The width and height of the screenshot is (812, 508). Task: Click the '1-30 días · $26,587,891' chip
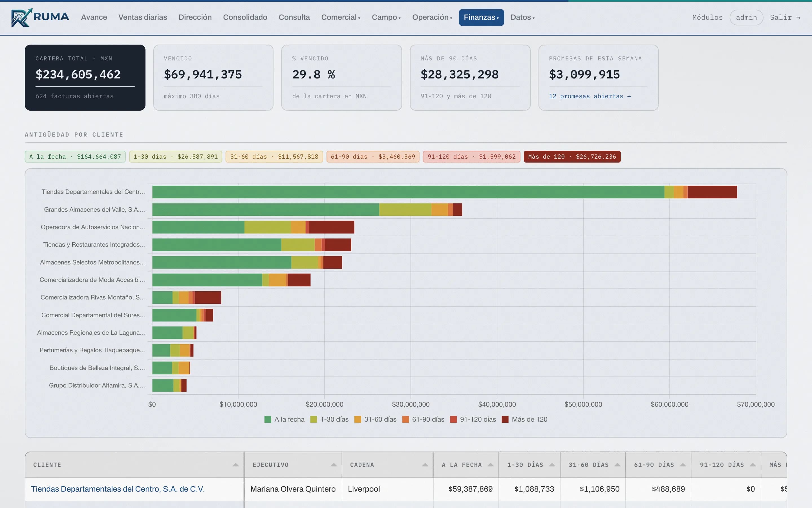coord(175,157)
